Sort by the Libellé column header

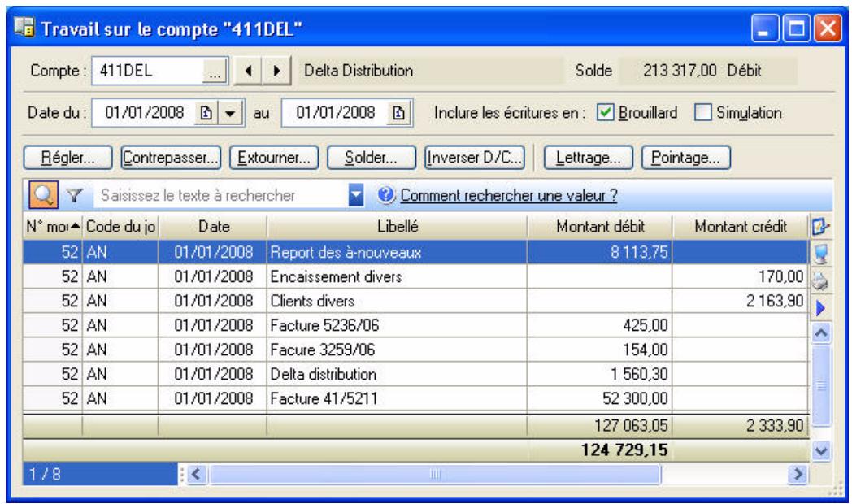click(398, 227)
